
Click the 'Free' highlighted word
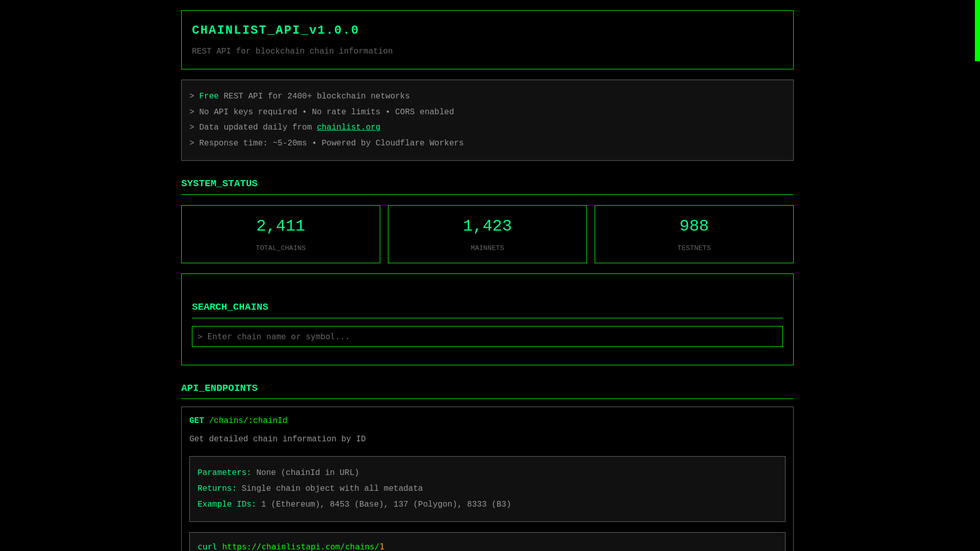[x=209, y=96]
